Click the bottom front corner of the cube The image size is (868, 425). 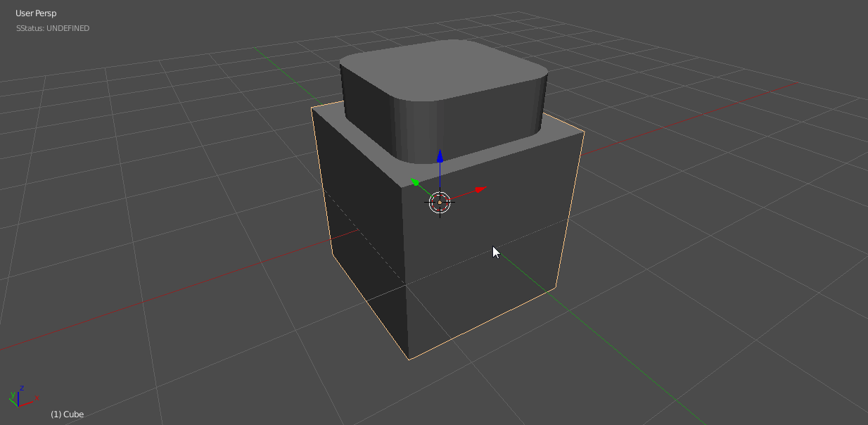pos(409,359)
